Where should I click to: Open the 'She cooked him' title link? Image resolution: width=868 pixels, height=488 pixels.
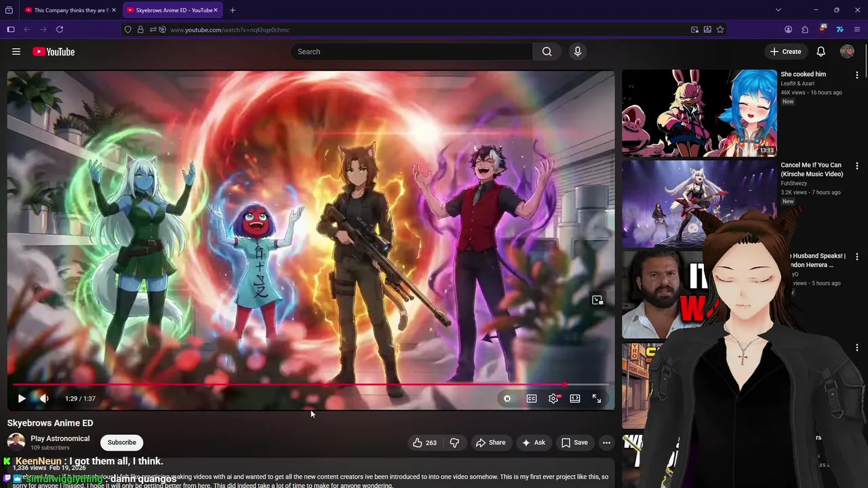pyautogui.click(x=803, y=74)
